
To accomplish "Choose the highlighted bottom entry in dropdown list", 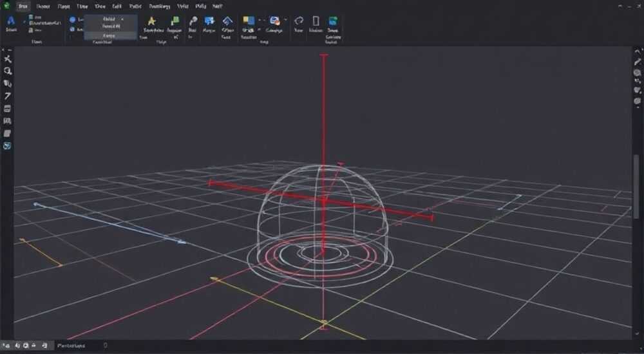I will [x=111, y=36].
